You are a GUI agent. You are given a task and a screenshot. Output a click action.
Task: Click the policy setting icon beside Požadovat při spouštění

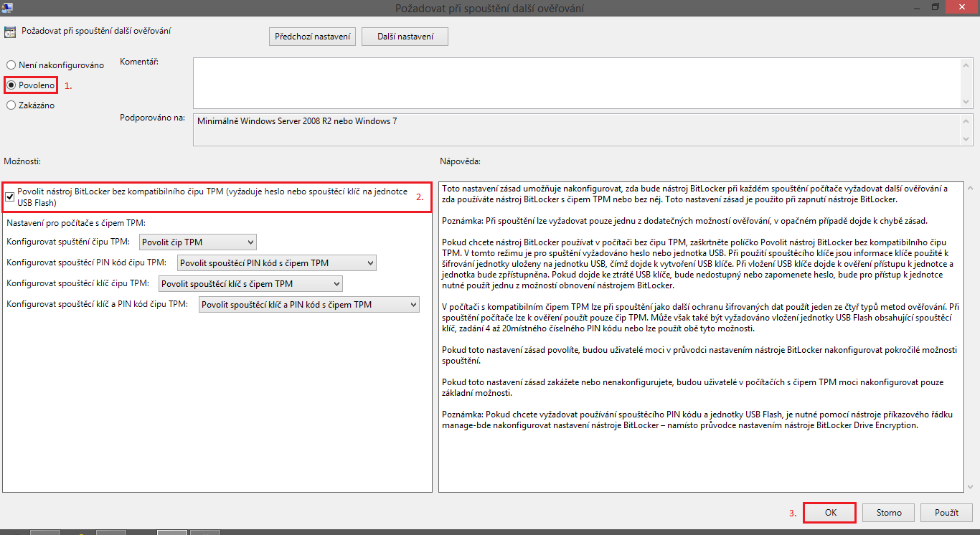[x=10, y=32]
